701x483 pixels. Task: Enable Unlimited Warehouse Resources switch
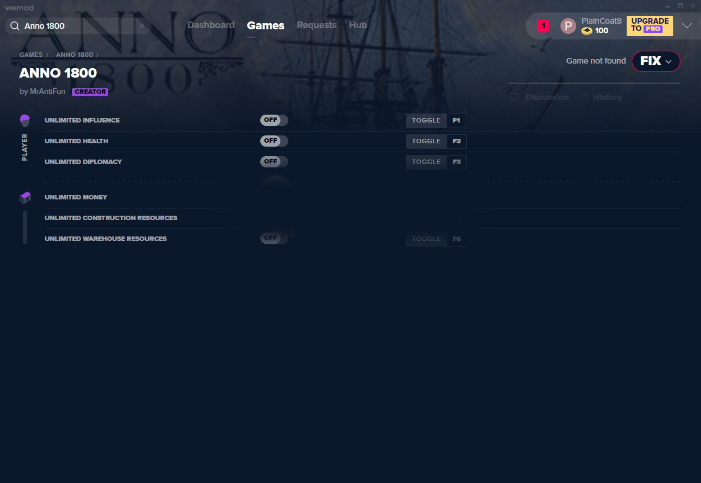274,238
